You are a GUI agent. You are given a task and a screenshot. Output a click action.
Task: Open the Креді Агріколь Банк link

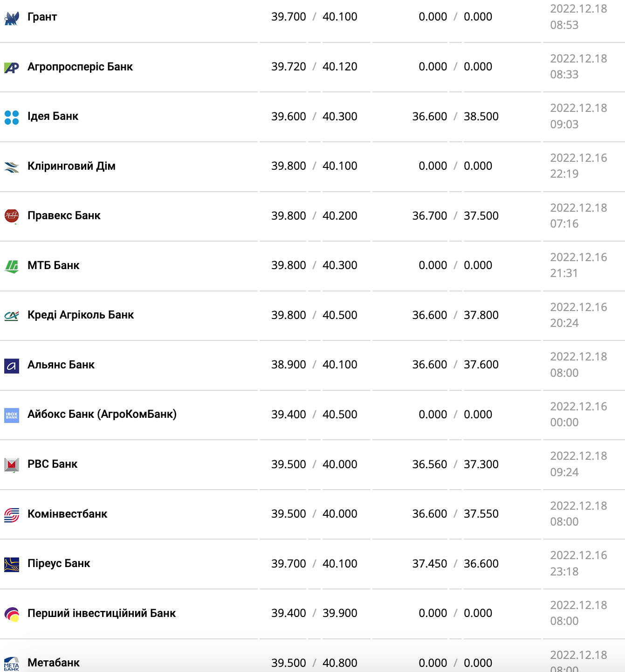[81, 315]
